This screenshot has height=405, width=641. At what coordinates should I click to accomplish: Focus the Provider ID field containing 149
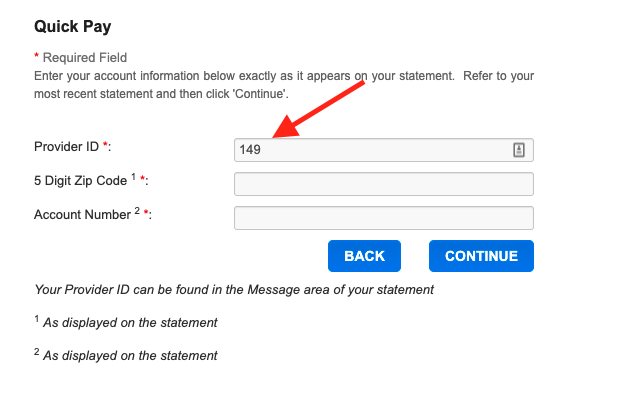(x=383, y=150)
